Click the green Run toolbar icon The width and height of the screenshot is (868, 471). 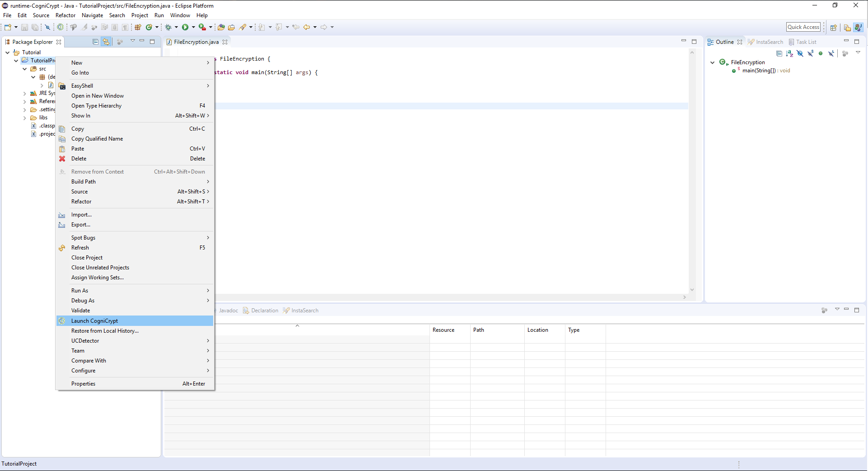pos(185,27)
